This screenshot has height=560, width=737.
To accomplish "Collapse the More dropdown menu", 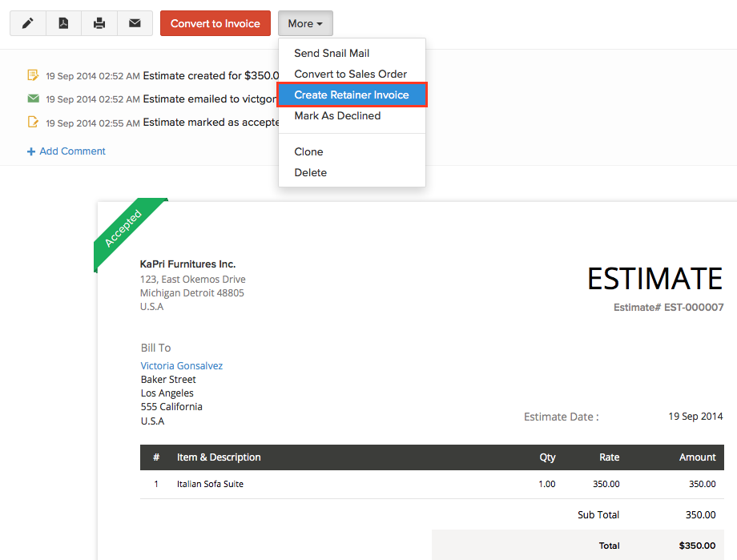I will (x=305, y=23).
